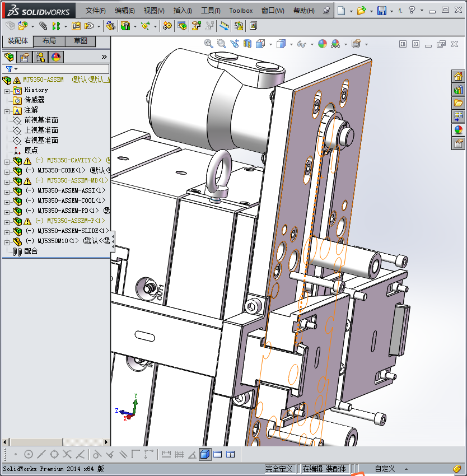Click the Move Component icon

[89, 26]
